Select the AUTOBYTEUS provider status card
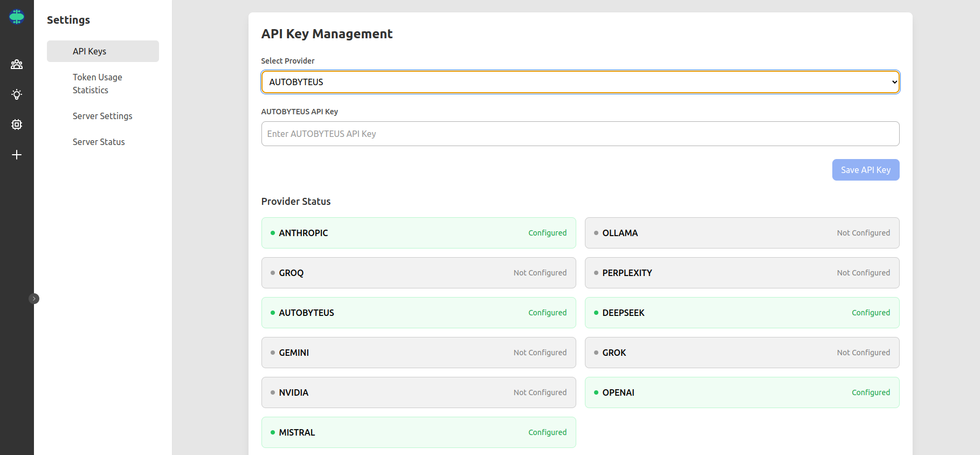The height and width of the screenshot is (455, 980). 419,313
